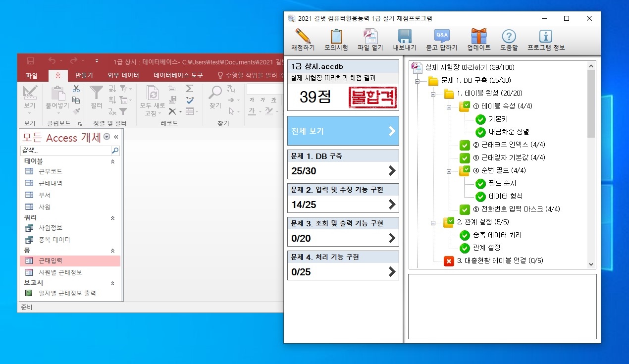Open the 모의시험 clipboard icon
629x364 pixels.
tap(336, 37)
